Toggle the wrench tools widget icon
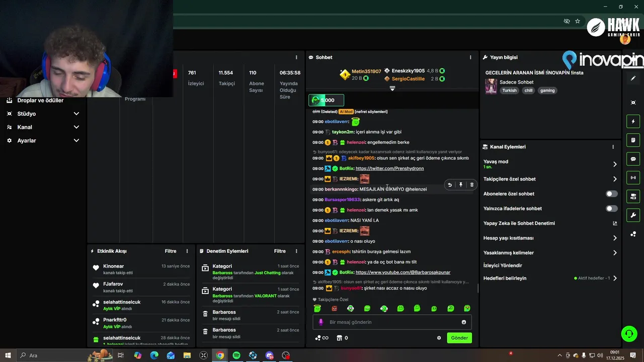Screen dimensions: 644x362 point(633,215)
